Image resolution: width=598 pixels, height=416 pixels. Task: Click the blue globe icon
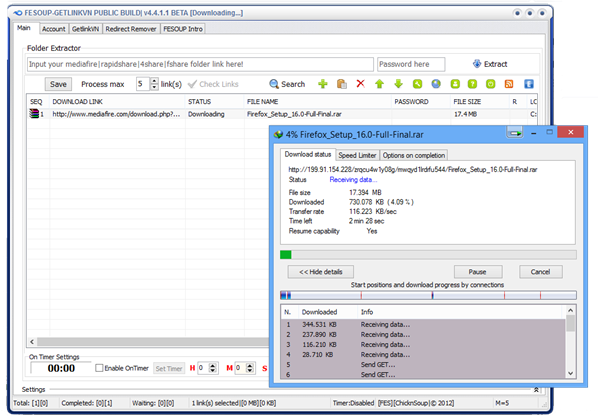pyautogui.click(x=436, y=84)
